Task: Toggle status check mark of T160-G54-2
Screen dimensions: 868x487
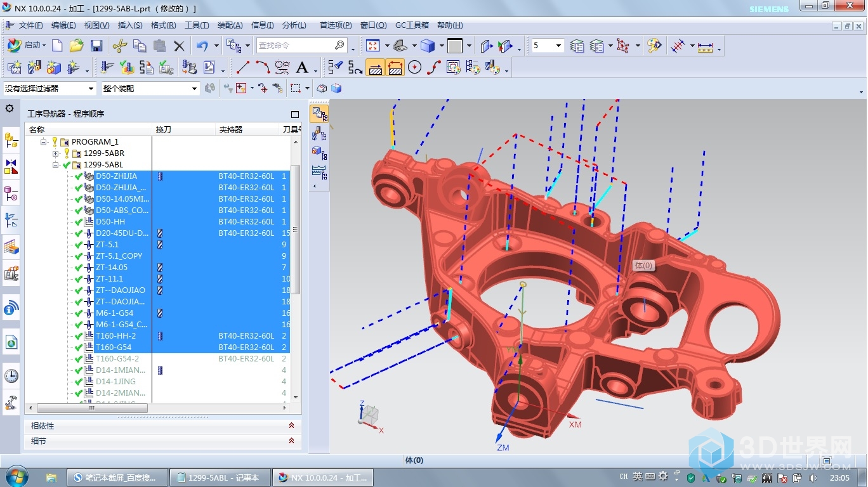Action: pos(79,359)
